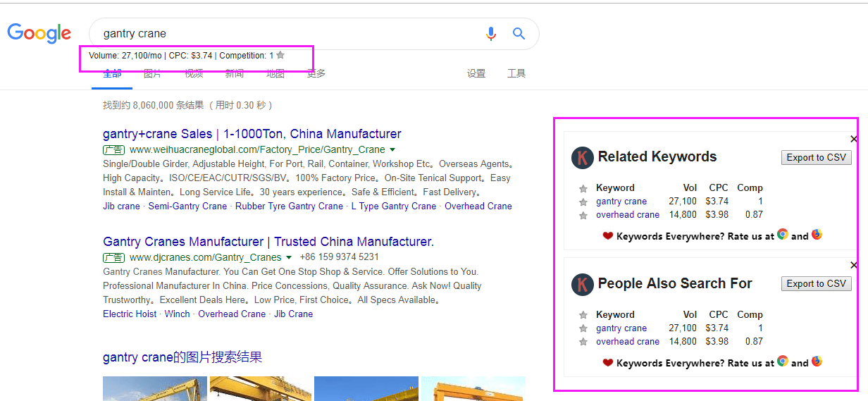Open the 工具 tools menu

(x=516, y=73)
